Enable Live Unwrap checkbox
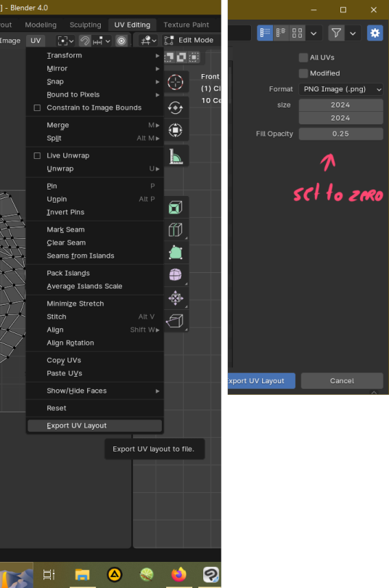Screen dimensions: 389x588 click(x=37, y=155)
